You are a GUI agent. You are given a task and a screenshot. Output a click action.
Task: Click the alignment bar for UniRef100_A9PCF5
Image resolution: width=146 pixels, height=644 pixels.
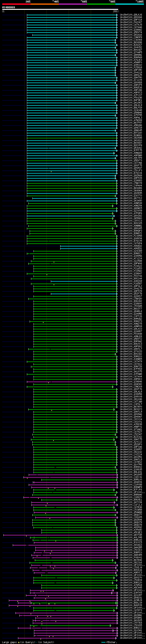[x=72, y=85]
